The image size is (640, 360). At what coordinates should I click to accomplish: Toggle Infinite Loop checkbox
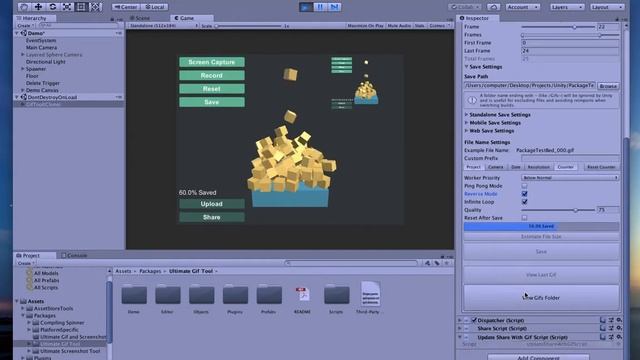524,202
